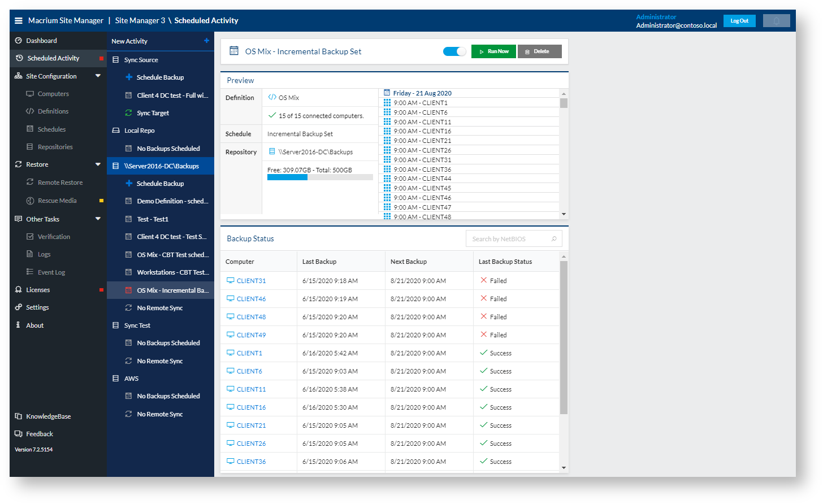The height and width of the screenshot is (504, 823).
Task: Open Logs in sidebar
Action: coord(44,254)
